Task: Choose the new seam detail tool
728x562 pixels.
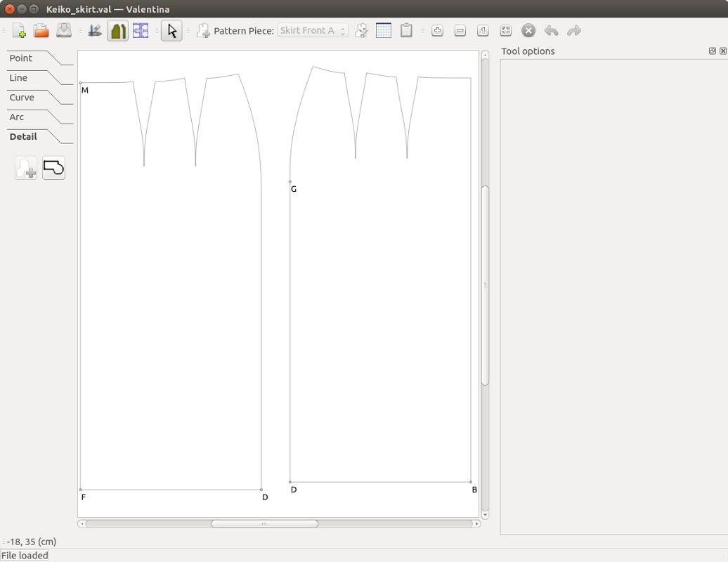Action: point(26,168)
